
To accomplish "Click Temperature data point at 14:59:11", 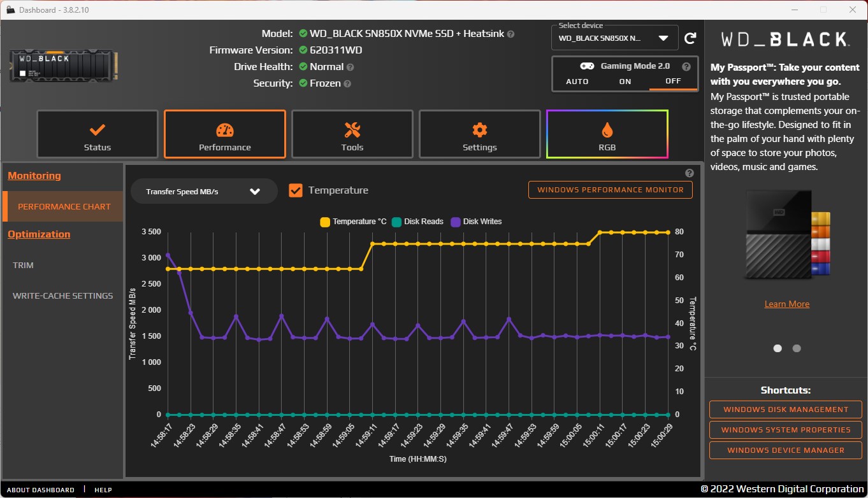I will (x=373, y=244).
